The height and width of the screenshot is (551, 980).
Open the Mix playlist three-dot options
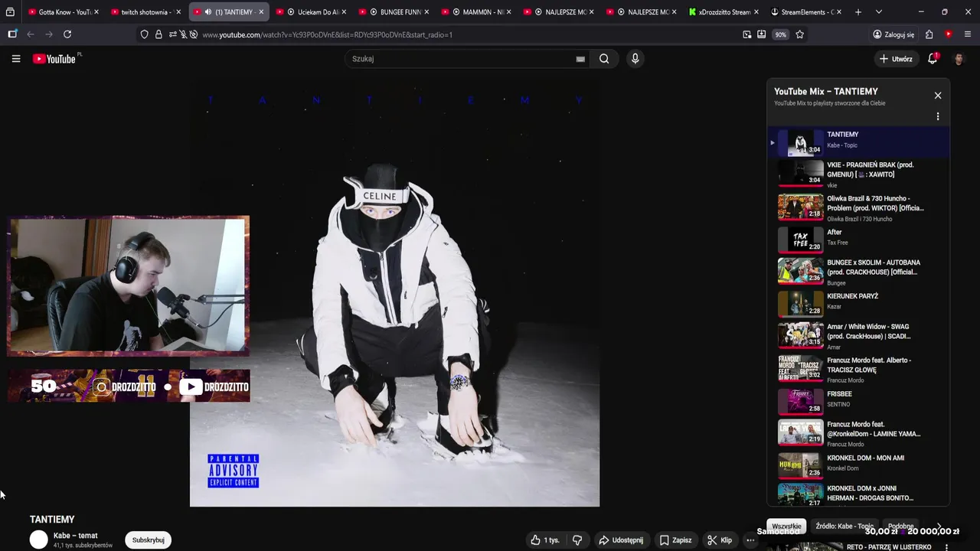(938, 116)
